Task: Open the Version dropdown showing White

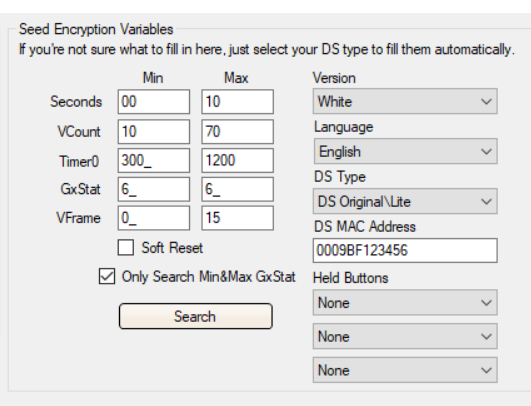Action: [x=405, y=101]
